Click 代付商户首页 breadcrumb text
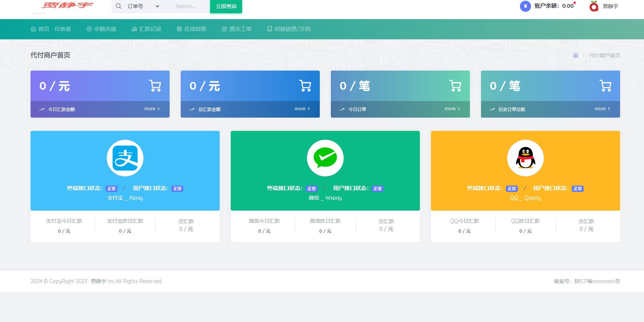 coord(604,56)
